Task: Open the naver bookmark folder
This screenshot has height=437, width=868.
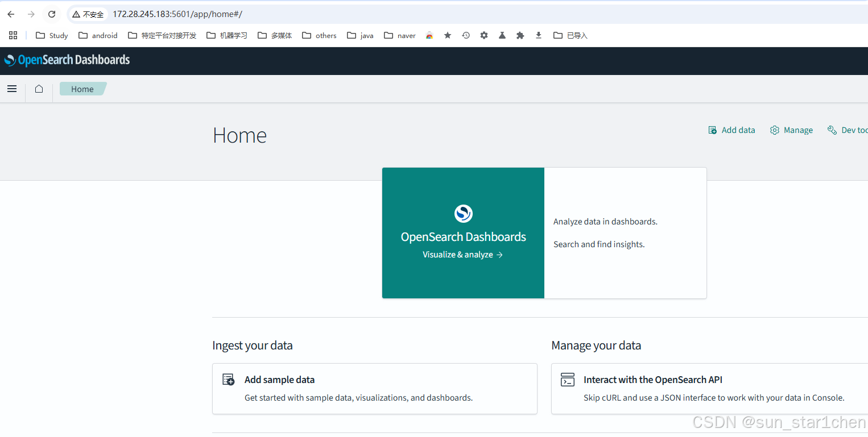Action: tap(400, 35)
